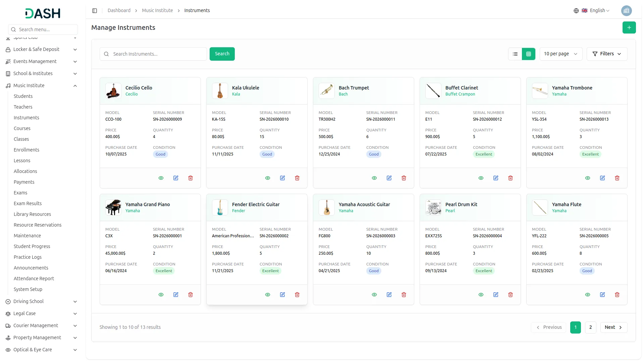Go to Teachers sidebar item
644x362 pixels.
click(23, 107)
